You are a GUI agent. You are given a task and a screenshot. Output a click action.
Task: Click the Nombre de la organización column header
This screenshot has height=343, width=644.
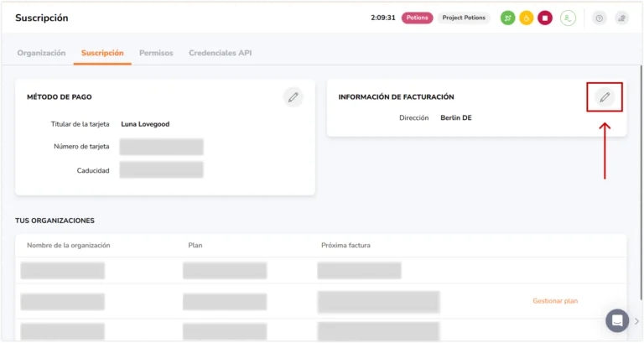(x=69, y=245)
